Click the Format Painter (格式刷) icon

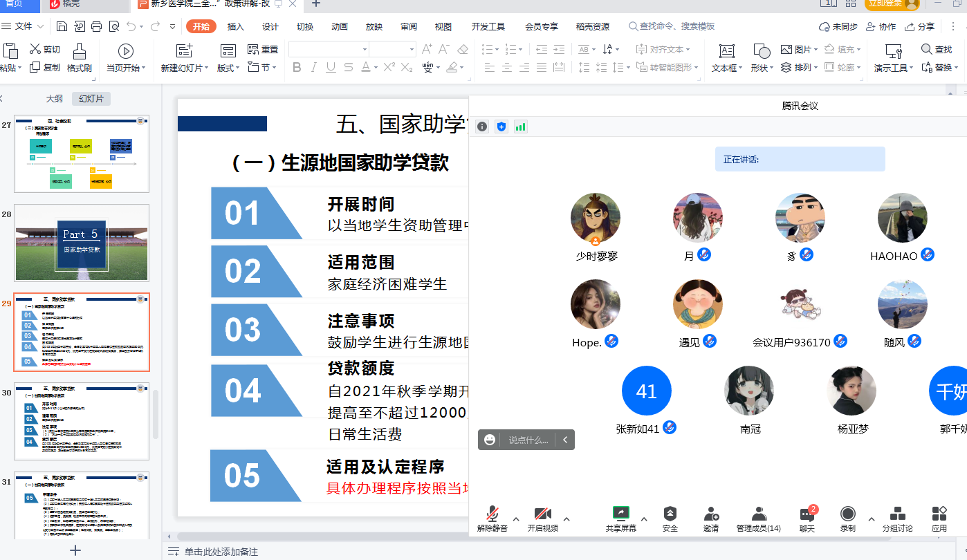[80, 51]
